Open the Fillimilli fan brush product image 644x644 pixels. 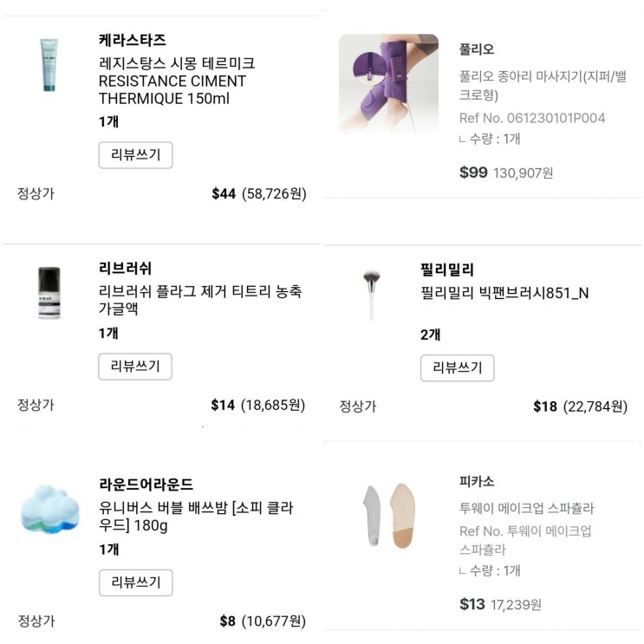click(372, 295)
